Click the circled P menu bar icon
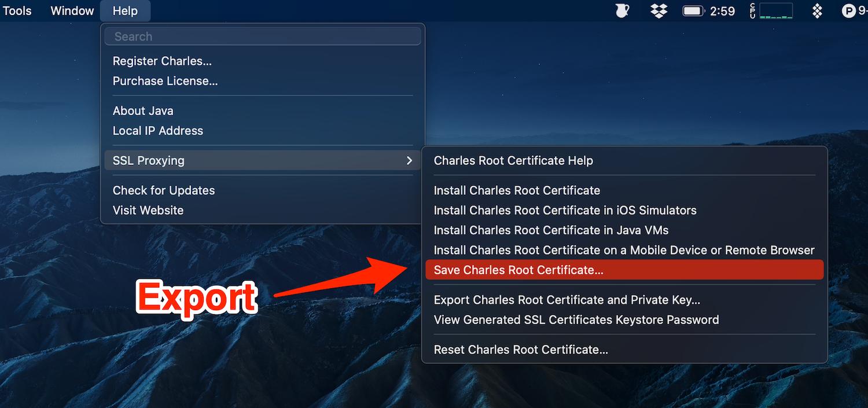The height and width of the screenshot is (408, 868). (x=849, y=11)
